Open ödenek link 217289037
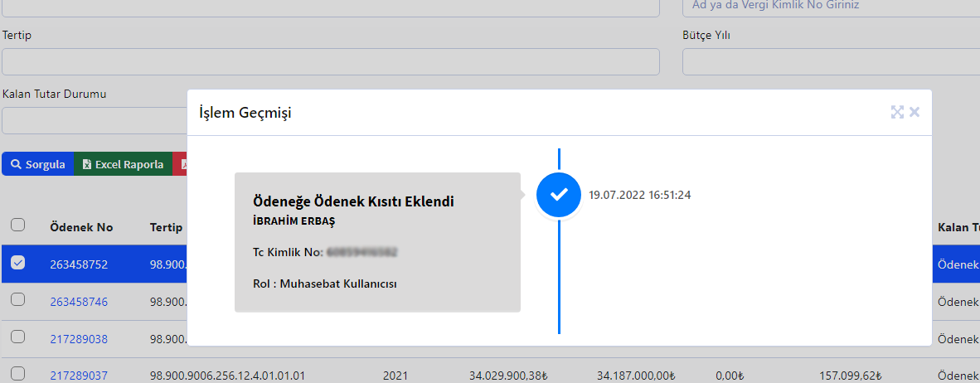The image size is (980, 383). 79,376
